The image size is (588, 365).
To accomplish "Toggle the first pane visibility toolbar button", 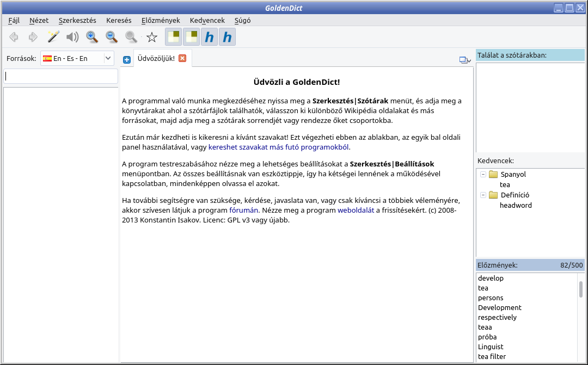I will click(174, 37).
